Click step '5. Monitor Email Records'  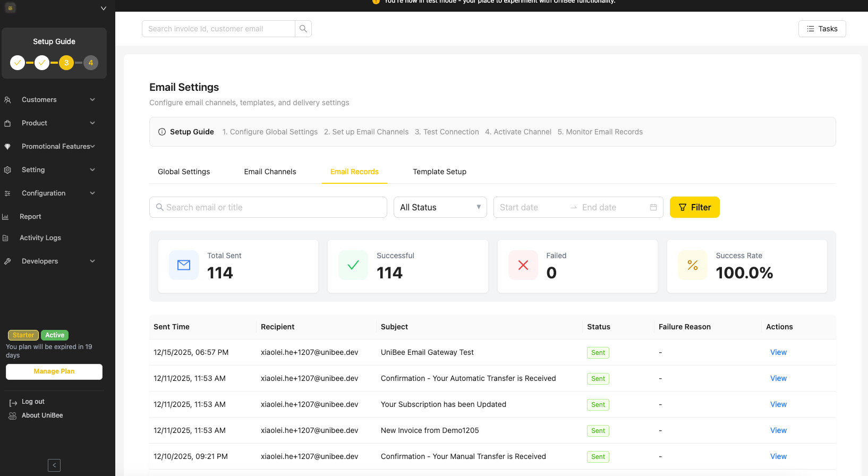600,132
